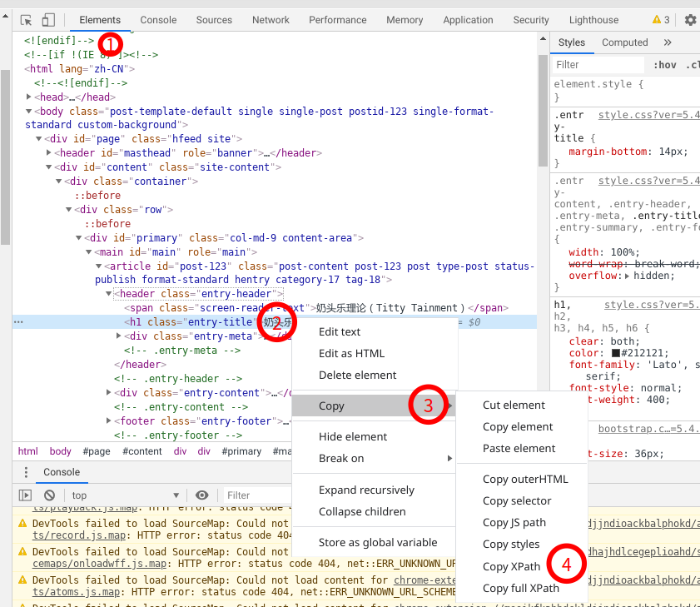Open the Break on submenu

[374, 458]
